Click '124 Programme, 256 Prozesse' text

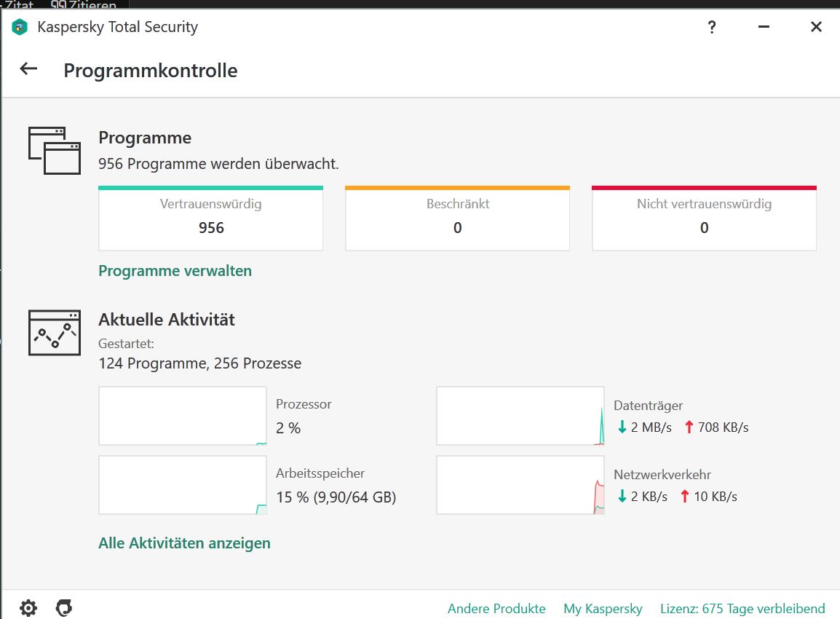[x=200, y=363]
